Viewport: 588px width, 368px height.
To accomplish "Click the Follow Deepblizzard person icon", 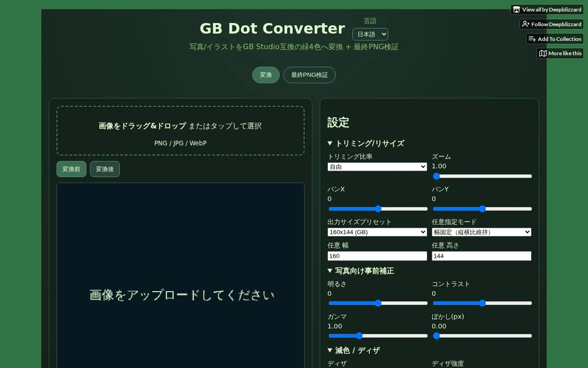I will (526, 24).
